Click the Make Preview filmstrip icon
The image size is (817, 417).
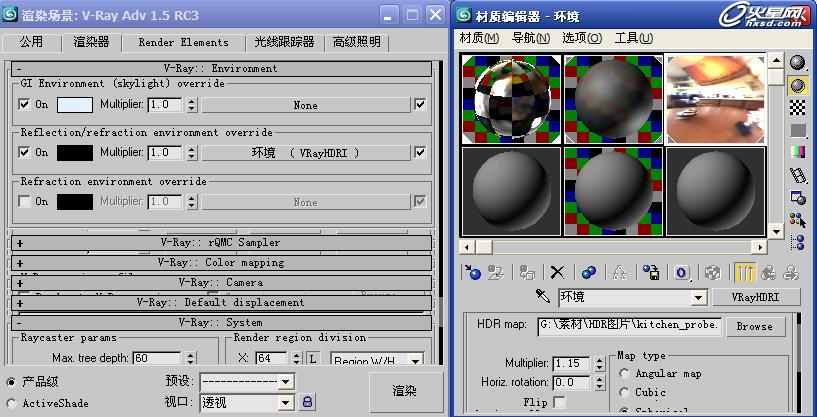(x=798, y=175)
